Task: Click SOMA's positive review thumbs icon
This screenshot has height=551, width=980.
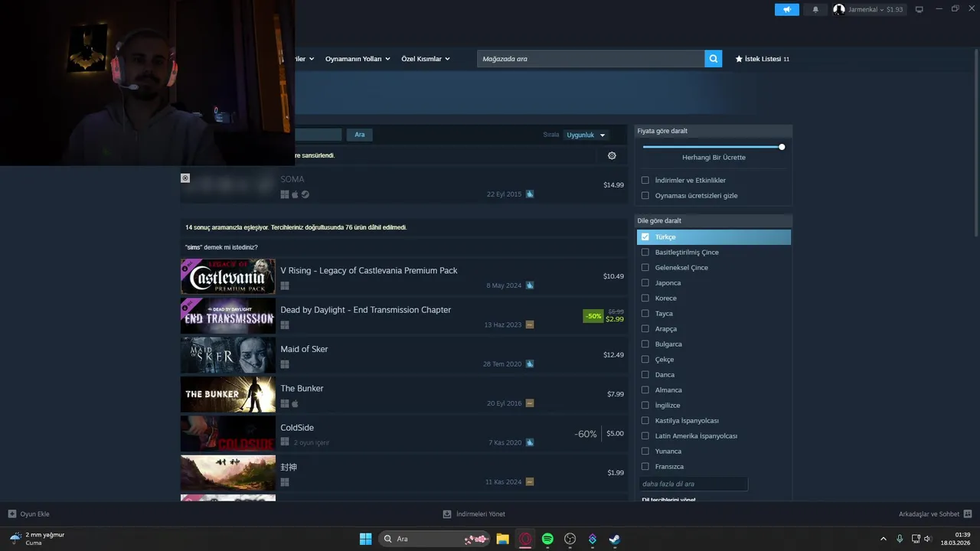Action: [x=530, y=194]
